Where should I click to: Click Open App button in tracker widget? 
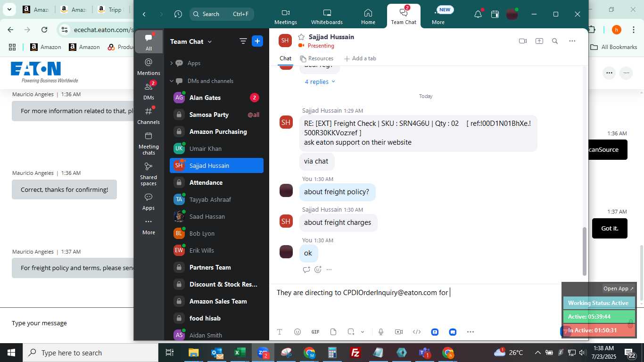pyautogui.click(x=619, y=288)
